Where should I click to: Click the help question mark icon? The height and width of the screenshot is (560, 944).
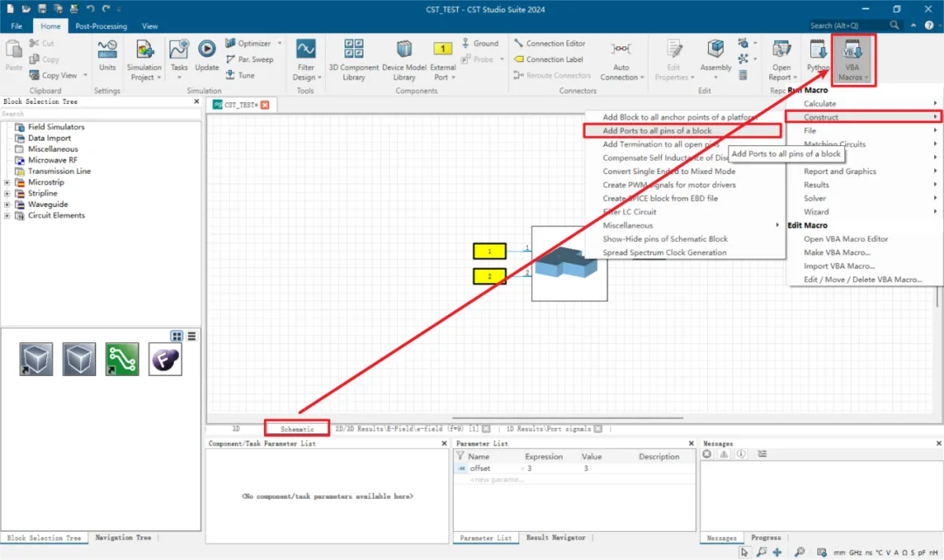[x=929, y=25]
